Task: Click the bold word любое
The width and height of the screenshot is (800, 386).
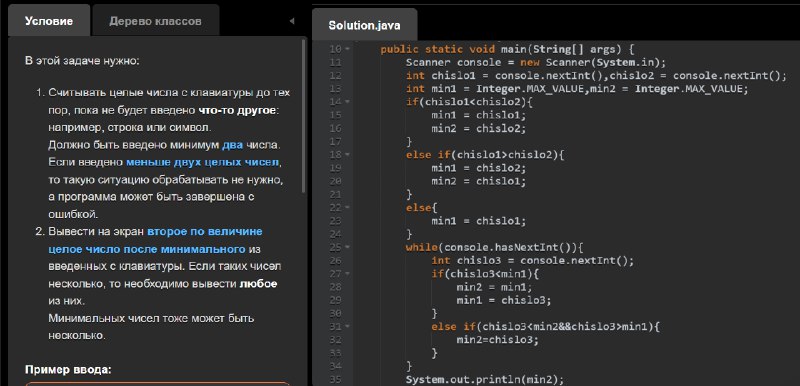Action: (x=259, y=284)
